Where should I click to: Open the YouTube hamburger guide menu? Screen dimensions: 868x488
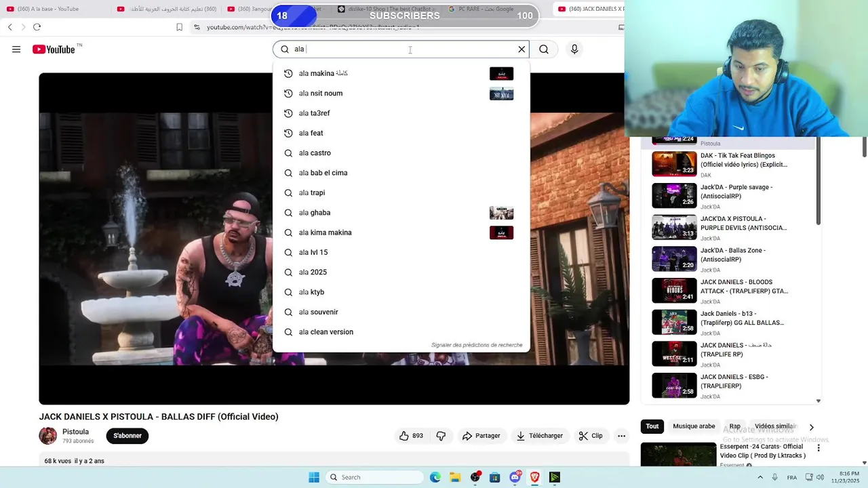(16, 49)
